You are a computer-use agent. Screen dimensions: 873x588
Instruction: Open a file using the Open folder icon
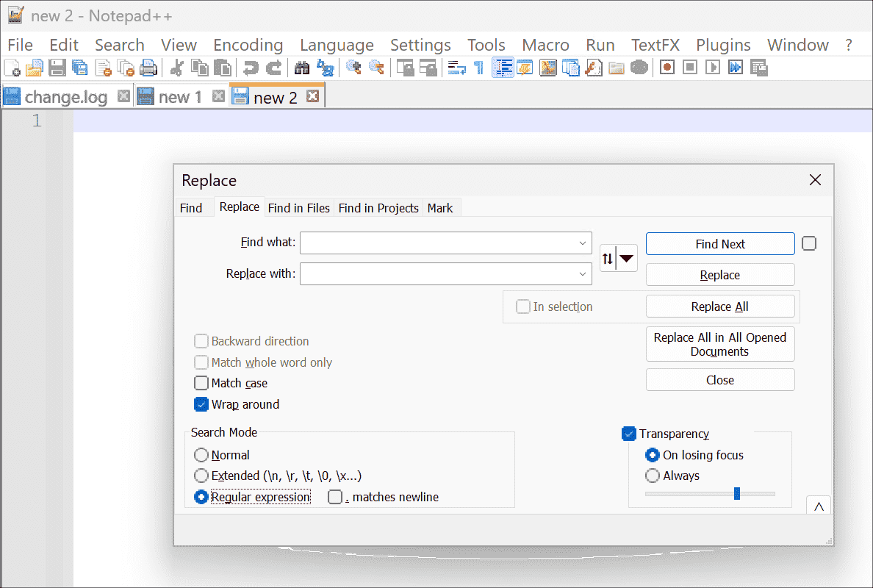point(34,68)
